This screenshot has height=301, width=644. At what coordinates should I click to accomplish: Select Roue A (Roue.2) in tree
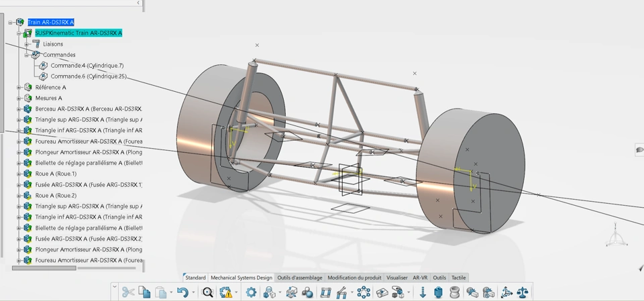56,196
